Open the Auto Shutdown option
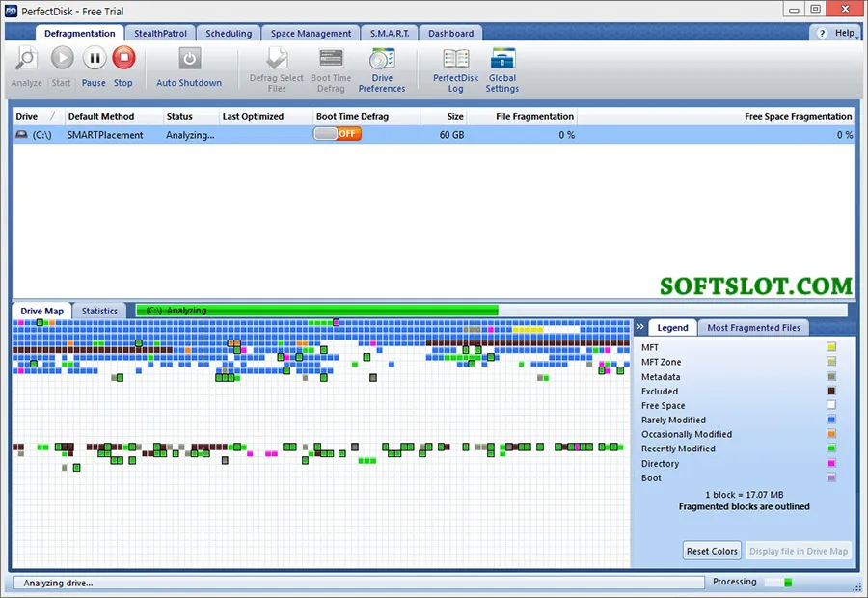This screenshot has width=868, height=598. coord(189,67)
